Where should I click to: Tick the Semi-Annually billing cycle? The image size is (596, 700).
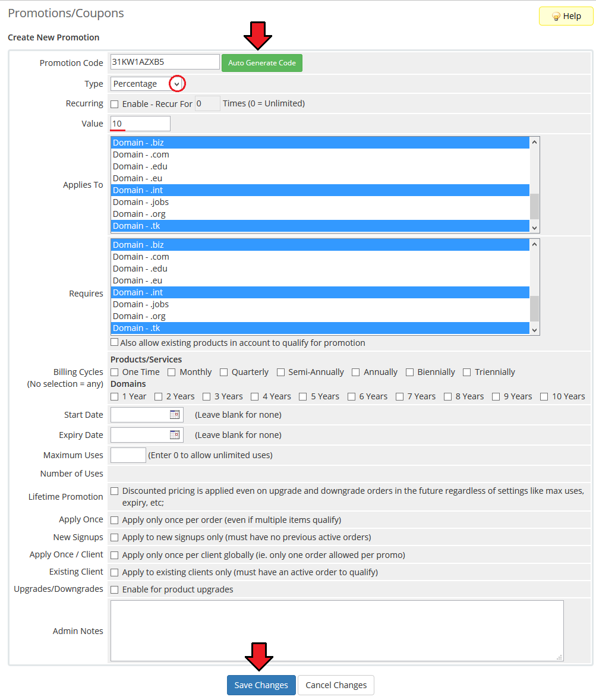(x=281, y=373)
